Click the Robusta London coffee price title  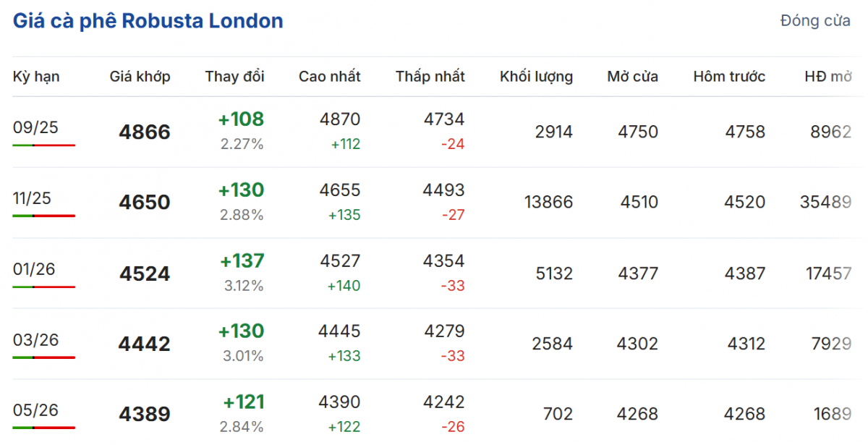[x=148, y=21]
